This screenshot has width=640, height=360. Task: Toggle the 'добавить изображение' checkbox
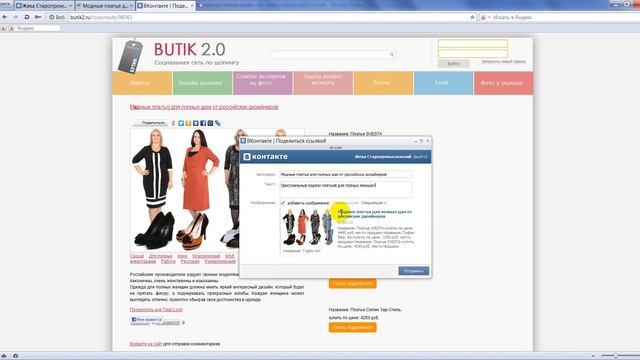coord(282,203)
